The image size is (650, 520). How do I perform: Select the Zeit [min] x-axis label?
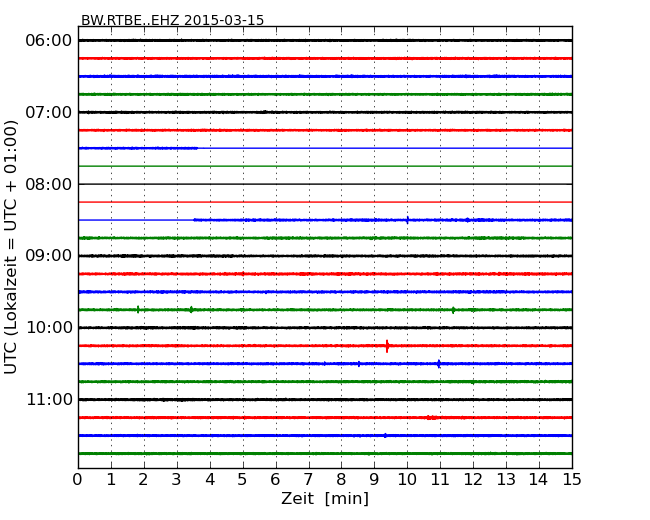tap(325, 499)
